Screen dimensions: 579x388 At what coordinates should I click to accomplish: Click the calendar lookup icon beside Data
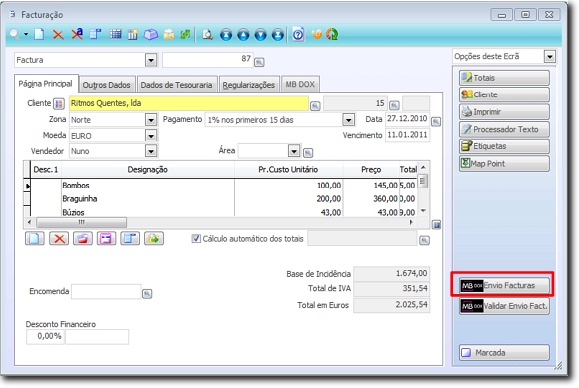pos(436,121)
